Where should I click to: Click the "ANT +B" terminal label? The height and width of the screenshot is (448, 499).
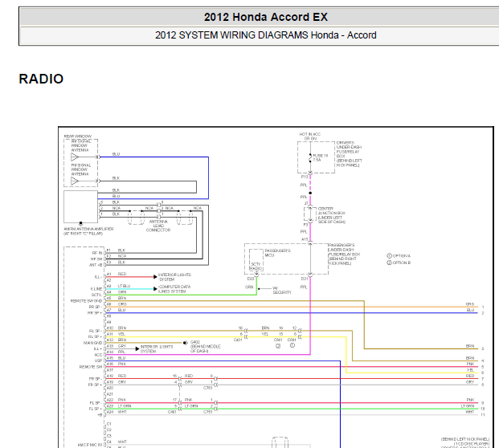coord(96,265)
